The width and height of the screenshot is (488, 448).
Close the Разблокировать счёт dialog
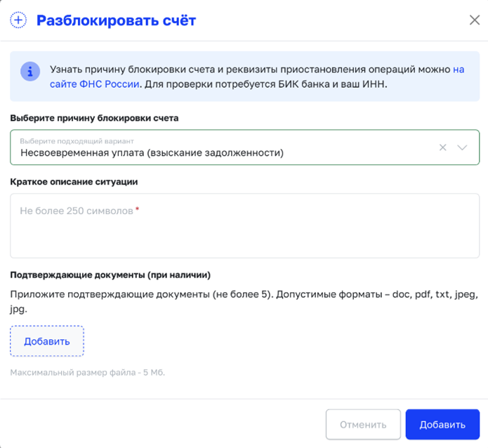(x=474, y=20)
